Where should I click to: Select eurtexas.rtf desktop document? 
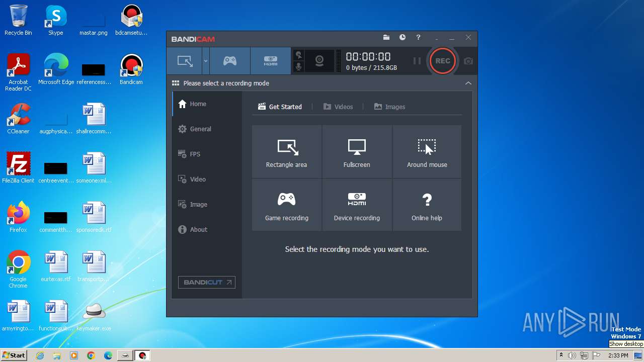[56, 267]
